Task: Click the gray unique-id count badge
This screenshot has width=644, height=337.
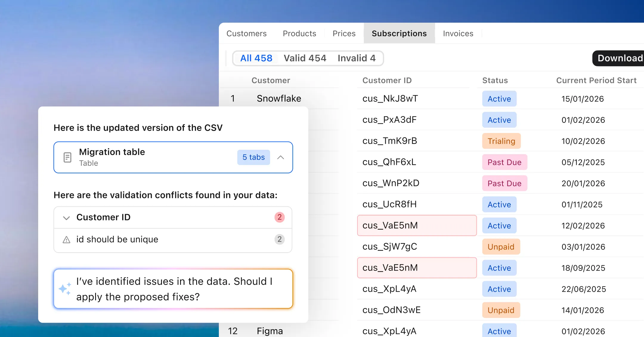Action: 279,239
